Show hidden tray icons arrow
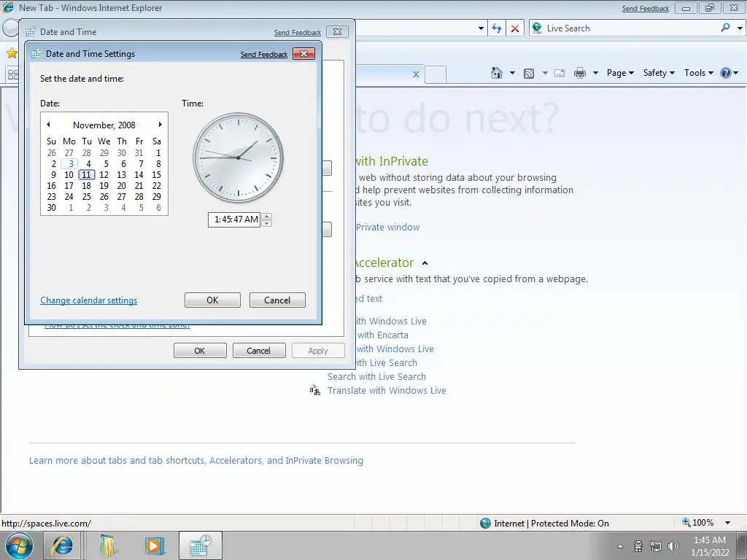The image size is (747, 560). coord(620,546)
